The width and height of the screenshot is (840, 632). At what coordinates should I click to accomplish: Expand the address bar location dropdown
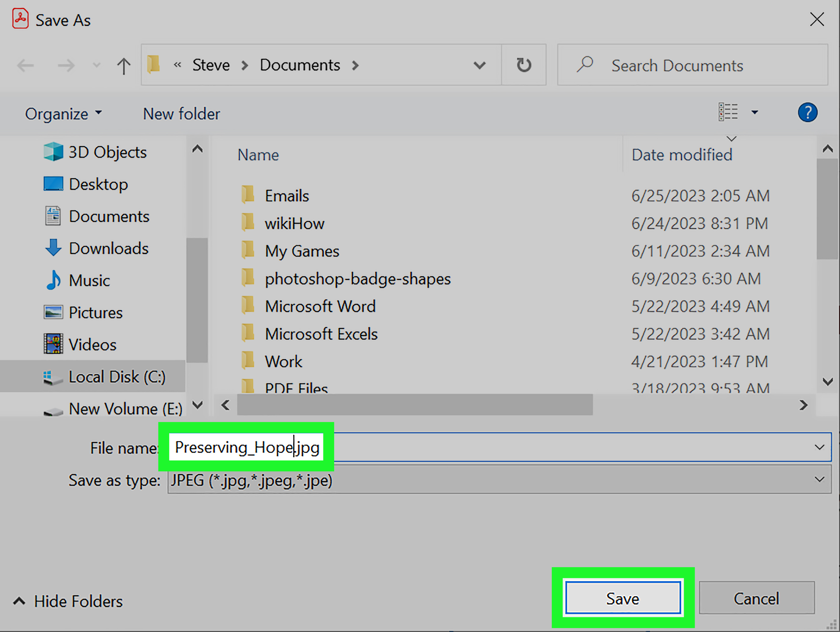[480, 65]
